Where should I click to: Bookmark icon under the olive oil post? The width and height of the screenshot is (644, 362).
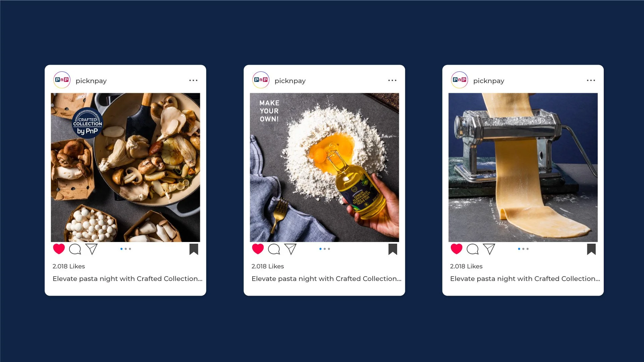[393, 249]
